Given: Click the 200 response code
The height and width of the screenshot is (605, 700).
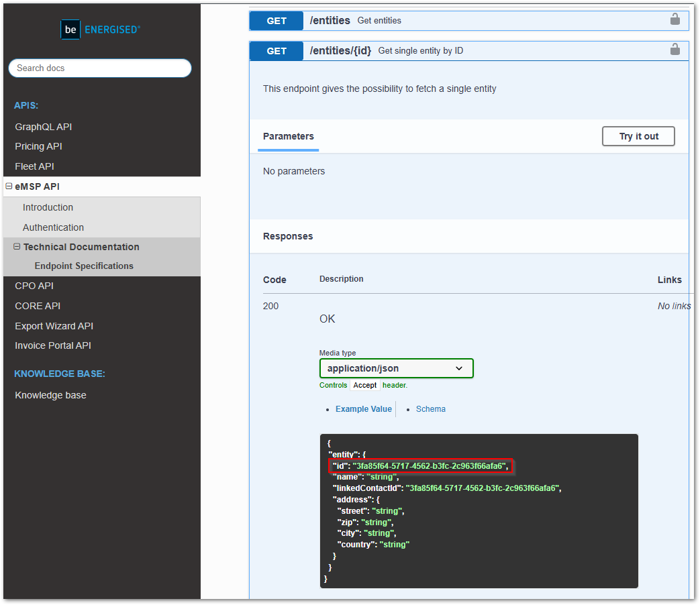Looking at the screenshot, I should click(270, 306).
